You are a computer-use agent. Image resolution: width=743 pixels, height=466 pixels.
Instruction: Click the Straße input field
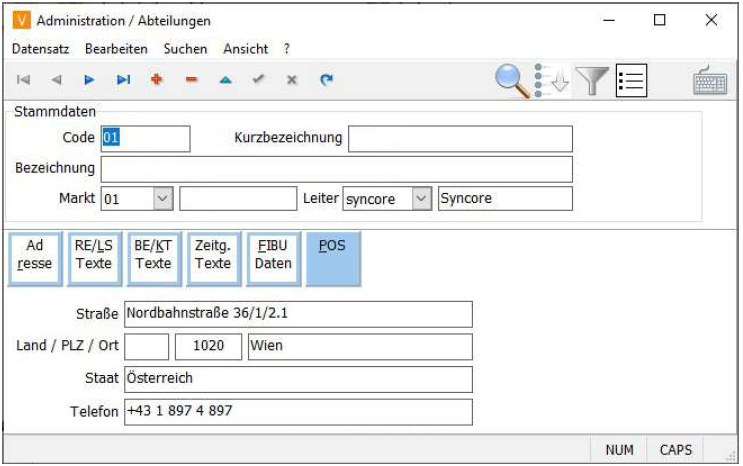pyautogui.click(x=298, y=314)
